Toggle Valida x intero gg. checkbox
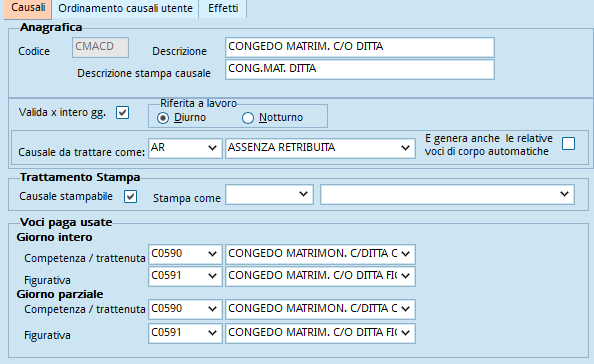The height and width of the screenshot is (364, 594). pos(122,112)
